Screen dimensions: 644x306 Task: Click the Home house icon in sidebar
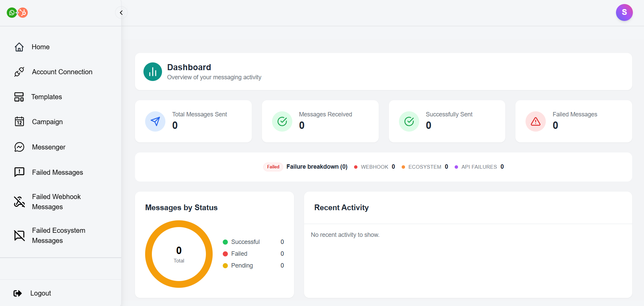click(x=19, y=47)
